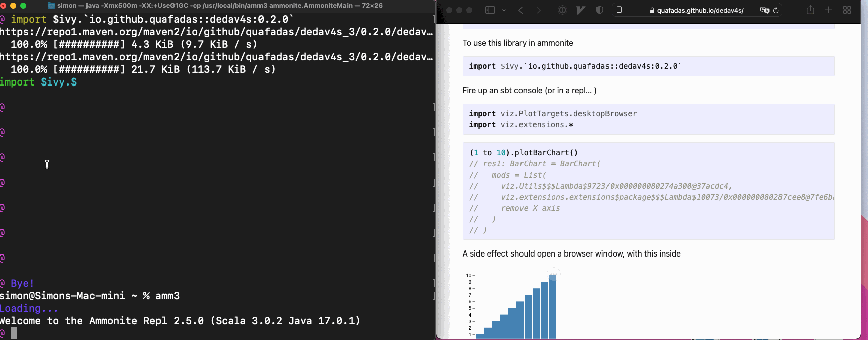
Task: Open the privacy report shield icon
Action: (599, 10)
